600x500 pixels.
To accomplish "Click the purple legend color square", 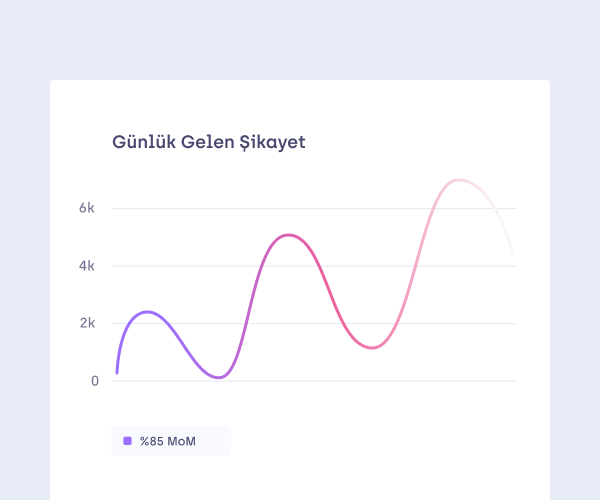I will pos(127,441).
